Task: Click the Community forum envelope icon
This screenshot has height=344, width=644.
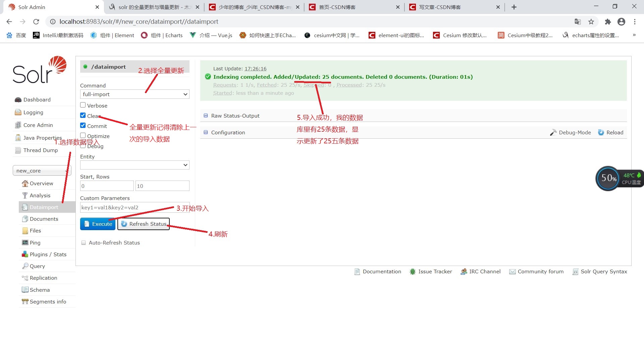Action: [512, 272]
